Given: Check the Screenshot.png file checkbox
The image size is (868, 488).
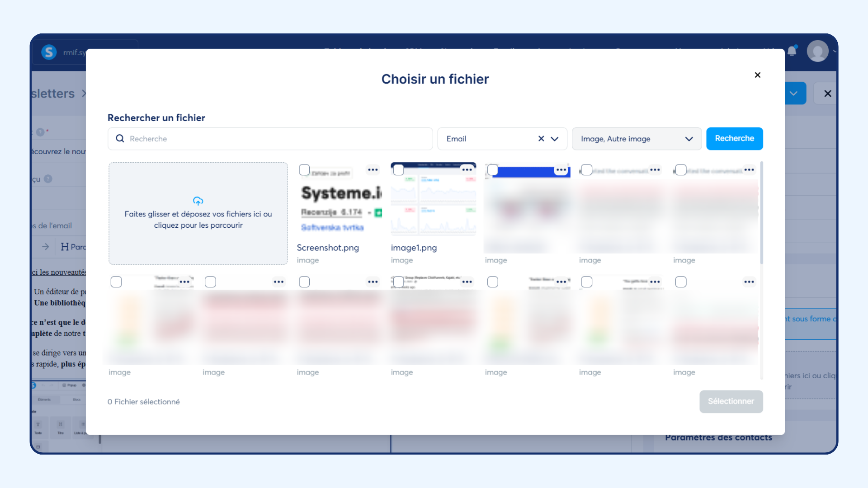Looking at the screenshot, I should [x=304, y=170].
